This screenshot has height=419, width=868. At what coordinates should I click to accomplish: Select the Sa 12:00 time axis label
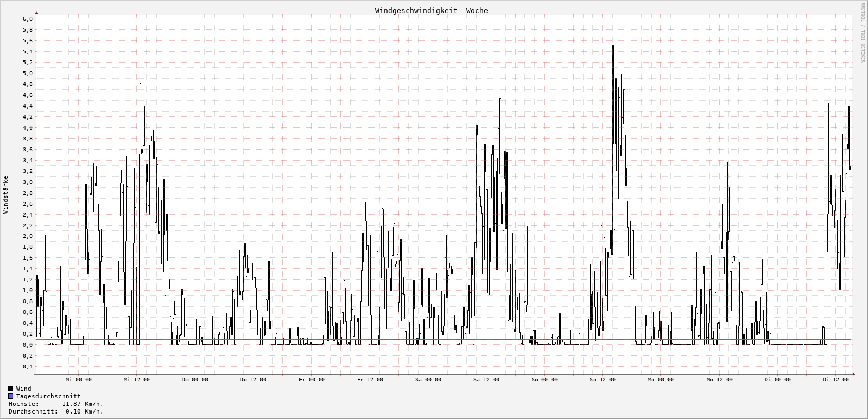[486, 380]
